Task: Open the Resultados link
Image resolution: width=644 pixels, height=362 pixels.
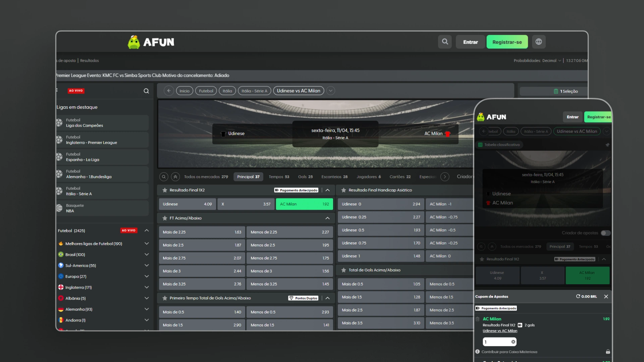Action: [x=89, y=61]
